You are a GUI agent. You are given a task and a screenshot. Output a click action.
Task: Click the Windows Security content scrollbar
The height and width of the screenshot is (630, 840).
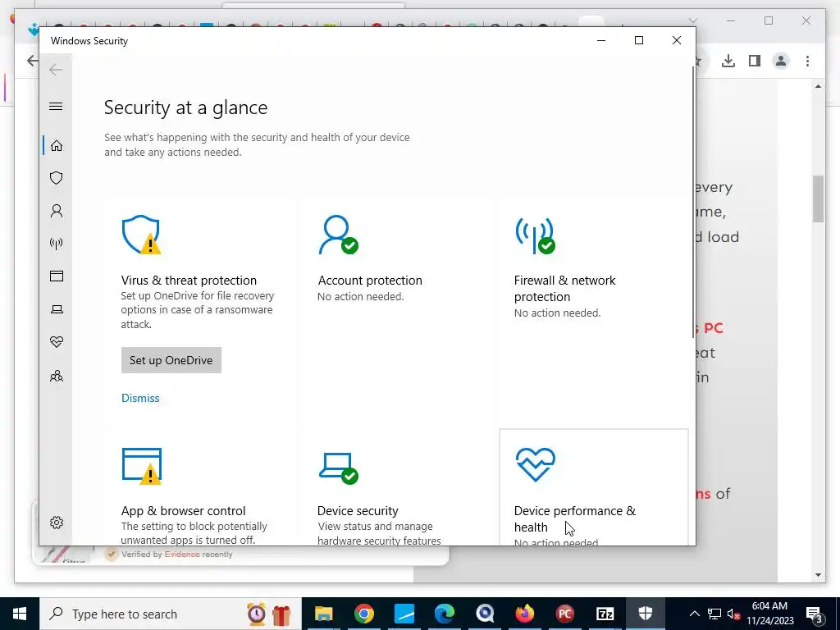[x=692, y=203]
